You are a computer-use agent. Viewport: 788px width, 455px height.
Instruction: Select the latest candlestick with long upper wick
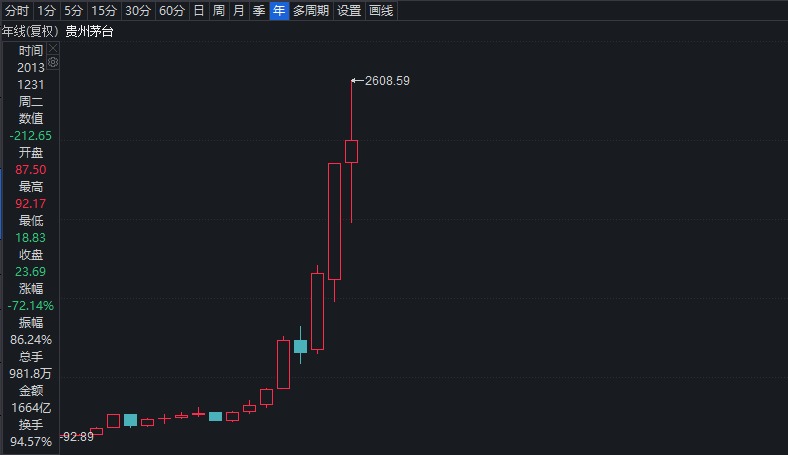click(x=351, y=151)
